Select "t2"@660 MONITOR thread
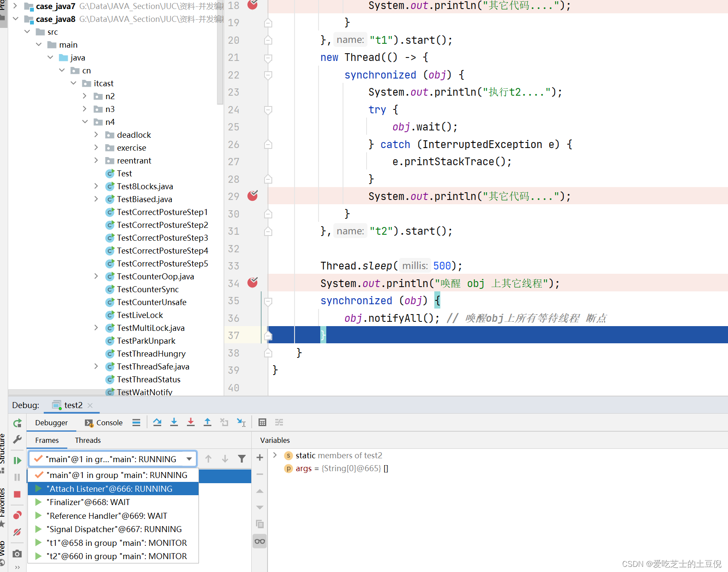 coord(113,556)
